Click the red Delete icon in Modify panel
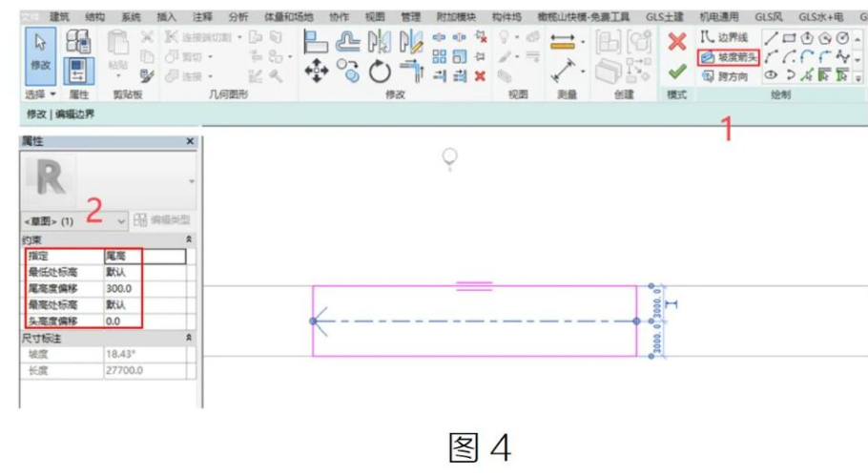868x476 pixels. (480, 75)
